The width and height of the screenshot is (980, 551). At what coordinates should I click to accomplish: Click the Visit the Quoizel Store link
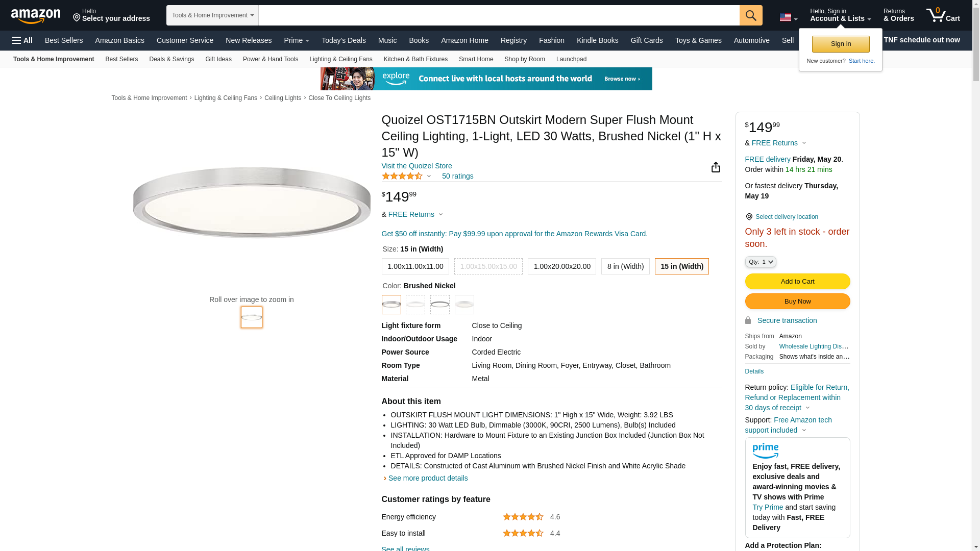416,166
